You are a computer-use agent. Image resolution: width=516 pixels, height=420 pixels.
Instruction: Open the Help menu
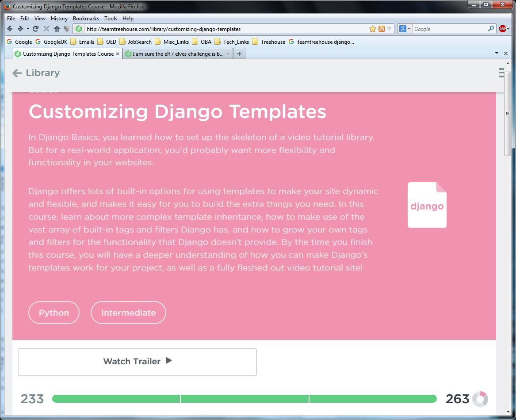pos(128,19)
